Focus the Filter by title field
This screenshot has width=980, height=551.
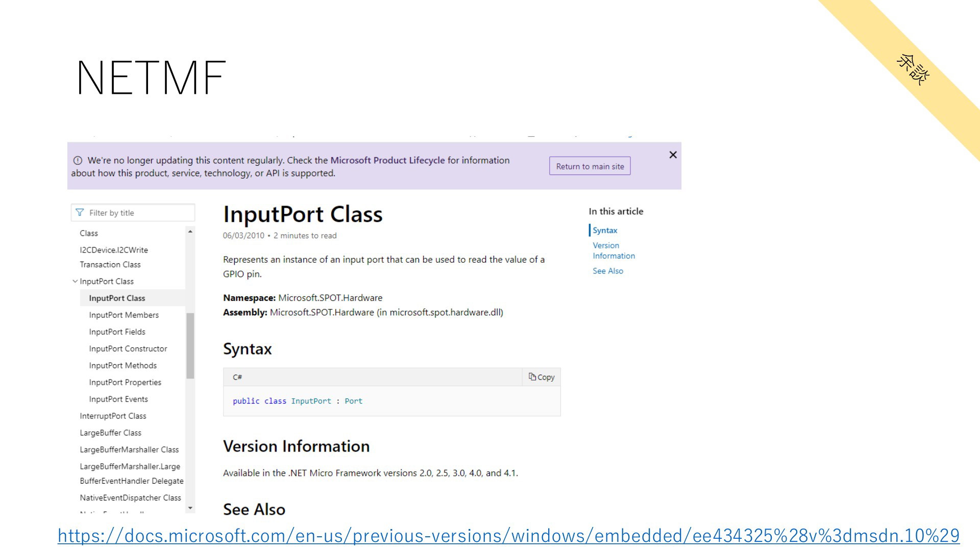(x=133, y=213)
